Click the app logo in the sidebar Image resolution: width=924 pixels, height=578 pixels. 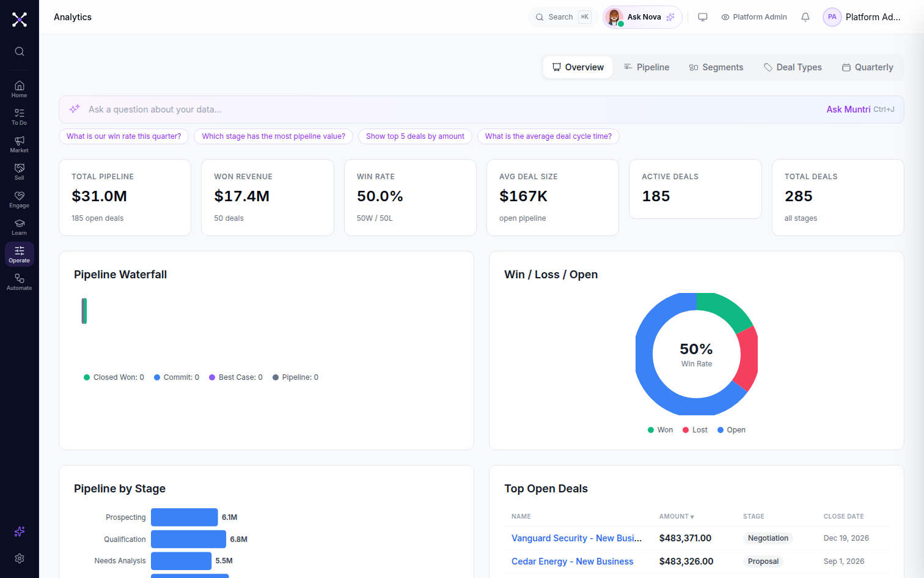[20, 20]
